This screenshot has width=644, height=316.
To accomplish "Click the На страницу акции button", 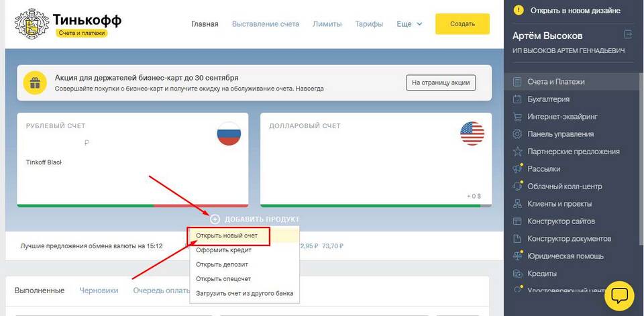I will click(x=441, y=83).
